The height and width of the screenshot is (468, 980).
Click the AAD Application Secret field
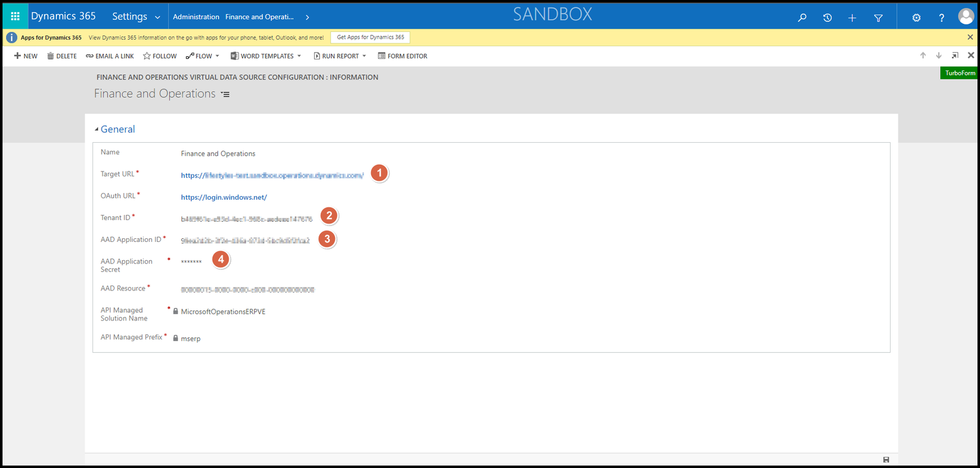pos(191,262)
